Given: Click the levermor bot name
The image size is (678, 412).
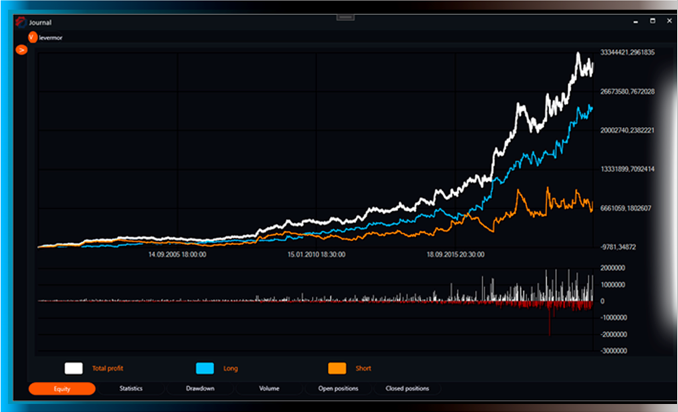Looking at the screenshot, I should pyautogui.click(x=51, y=38).
